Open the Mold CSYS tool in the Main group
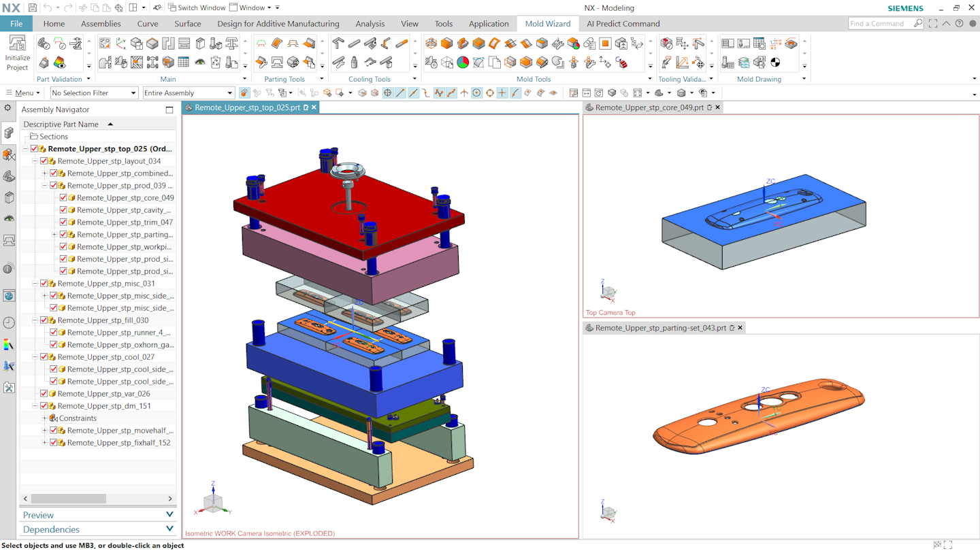This screenshot has width=980, height=551. pos(120,43)
